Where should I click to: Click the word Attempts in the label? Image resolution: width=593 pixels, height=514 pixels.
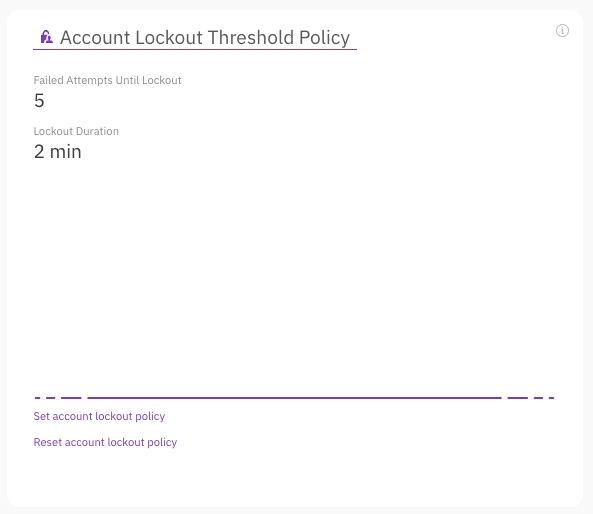click(89, 81)
